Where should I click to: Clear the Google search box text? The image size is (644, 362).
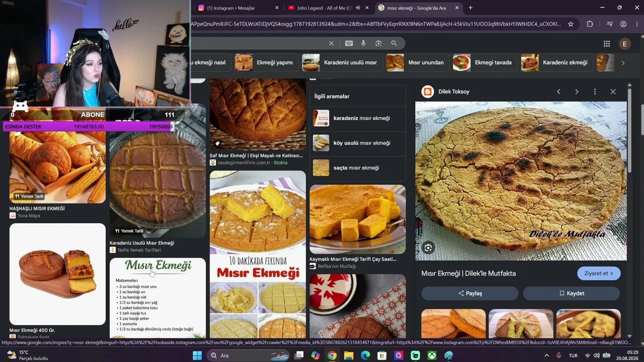coord(331,43)
